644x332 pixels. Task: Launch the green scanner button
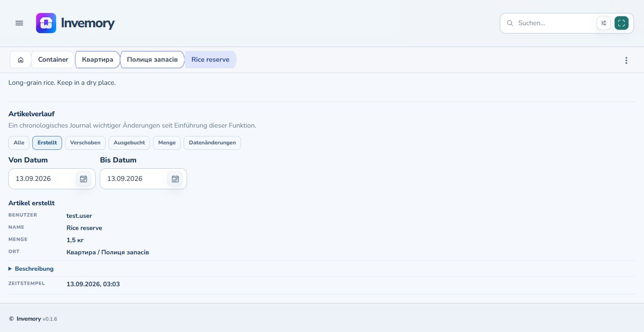pyautogui.click(x=621, y=23)
